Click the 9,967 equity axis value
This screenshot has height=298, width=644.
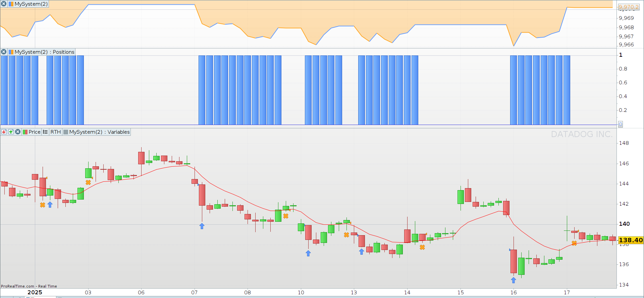coord(626,36)
